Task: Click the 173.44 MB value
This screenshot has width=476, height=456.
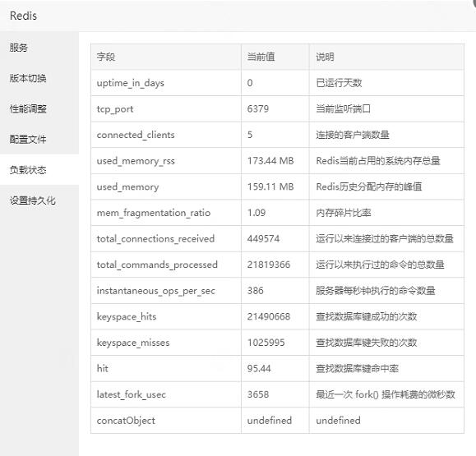Action: pos(270,161)
